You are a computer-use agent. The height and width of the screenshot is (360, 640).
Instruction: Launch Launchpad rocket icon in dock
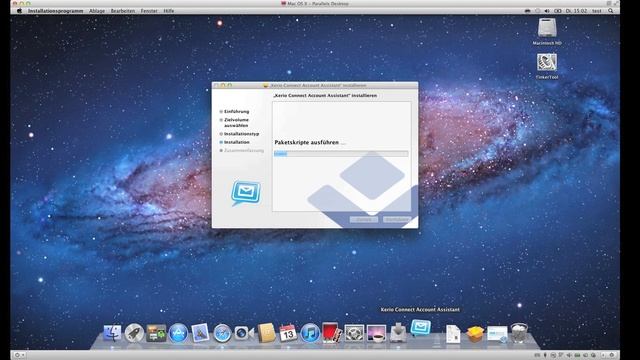(x=134, y=333)
